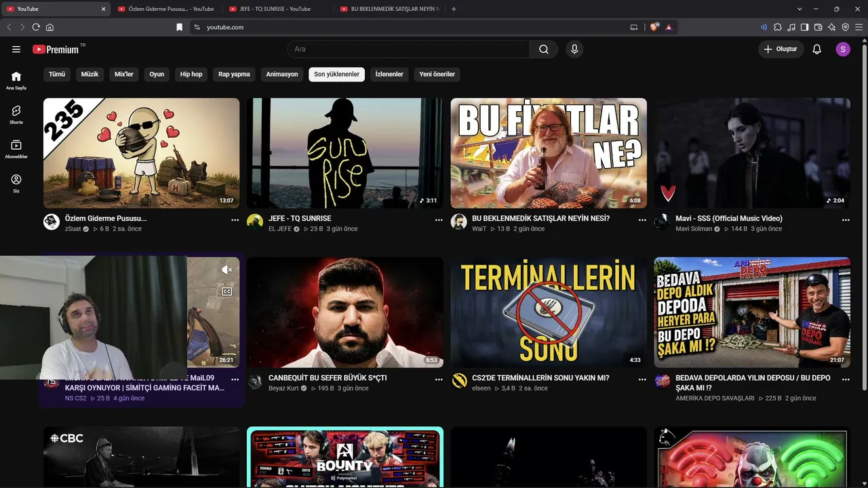Select the Tümü filter chip
The image size is (868, 488).
click(57, 74)
